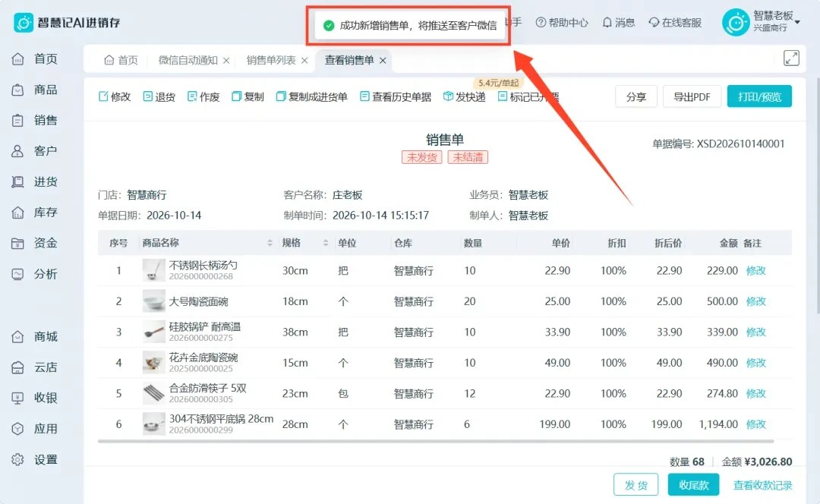The image size is (820, 504).
Task: Click the total amount ¥3,026.80
Action: (768, 461)
